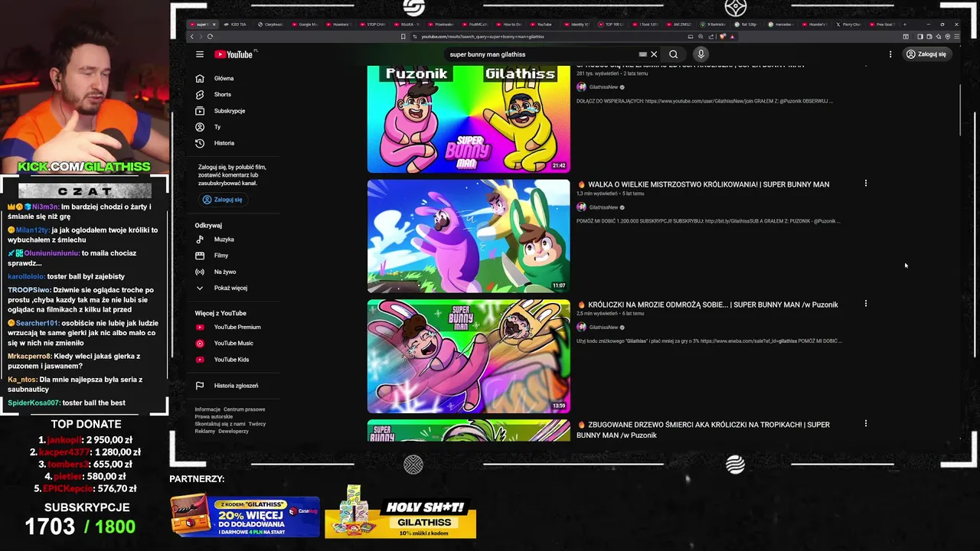This screenshot has width=980, height=551.
Task: Click the Brave Shields lion icon
Action: coord(724,36)
